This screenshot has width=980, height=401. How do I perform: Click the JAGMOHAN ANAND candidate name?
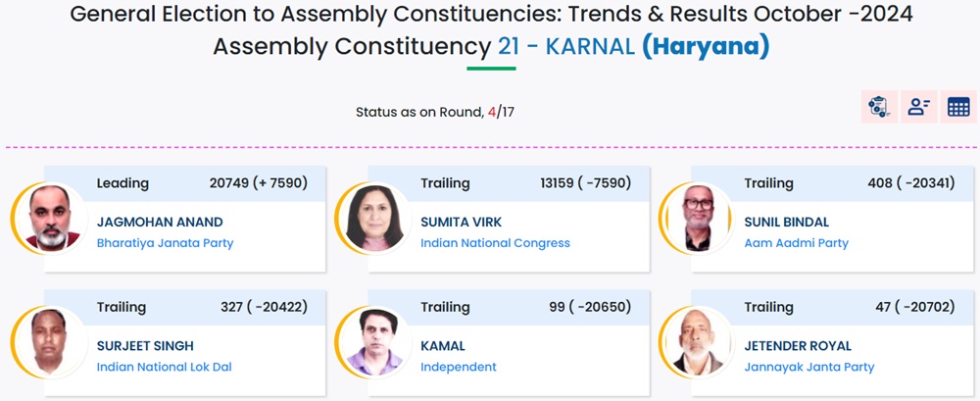[x=160, y=223]
